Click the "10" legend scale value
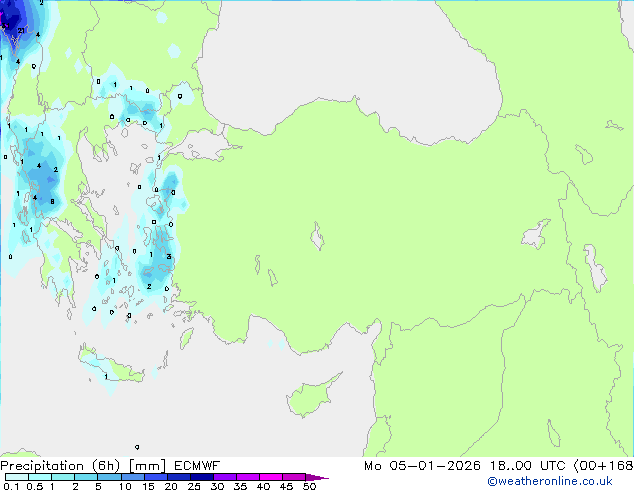The width and height of the screenshot is (634, 490). 125,486
